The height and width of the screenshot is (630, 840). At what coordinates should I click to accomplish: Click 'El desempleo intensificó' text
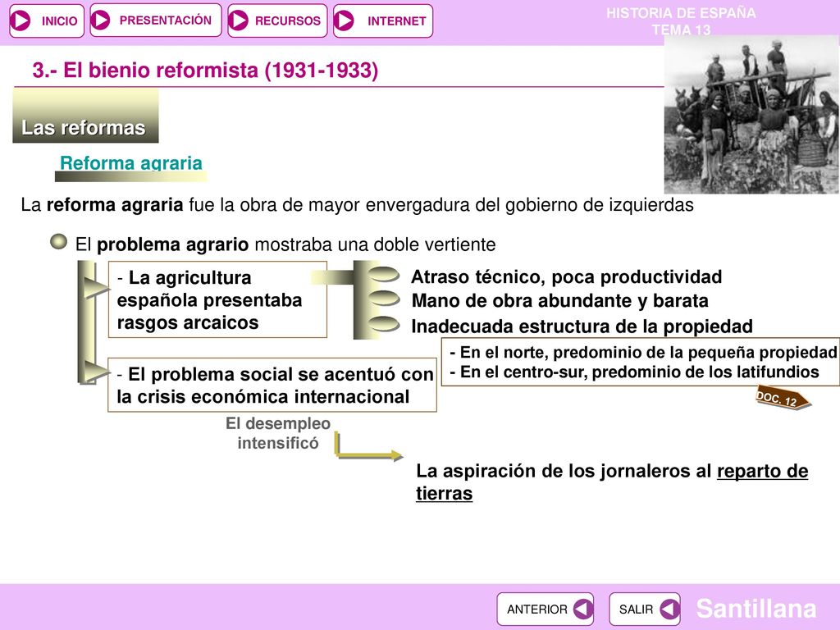(x=278, y=433)
